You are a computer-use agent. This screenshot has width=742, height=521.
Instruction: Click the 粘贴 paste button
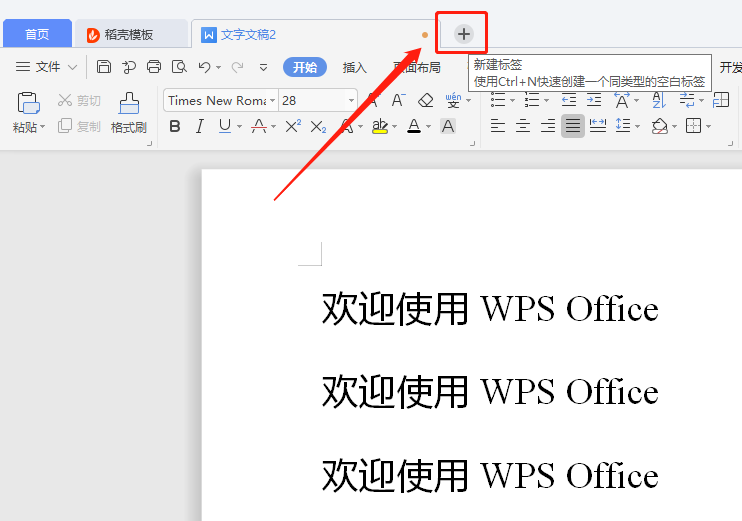[28, 113]
